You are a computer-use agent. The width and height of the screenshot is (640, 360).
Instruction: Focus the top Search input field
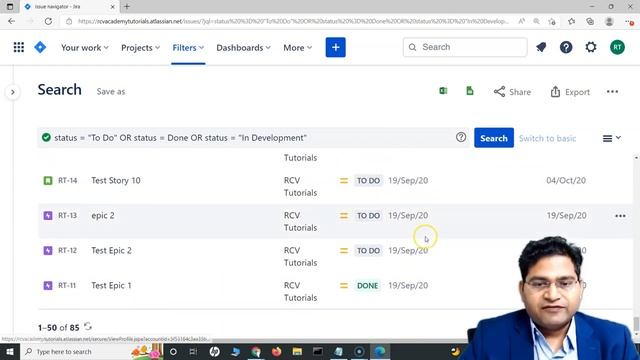tap(465, 47)
